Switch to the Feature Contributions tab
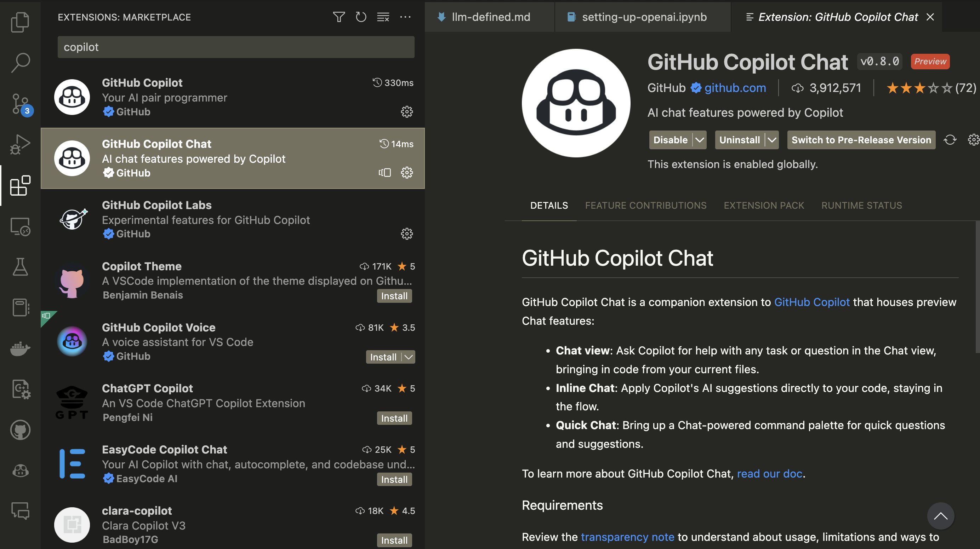 (x=645, y=205)
